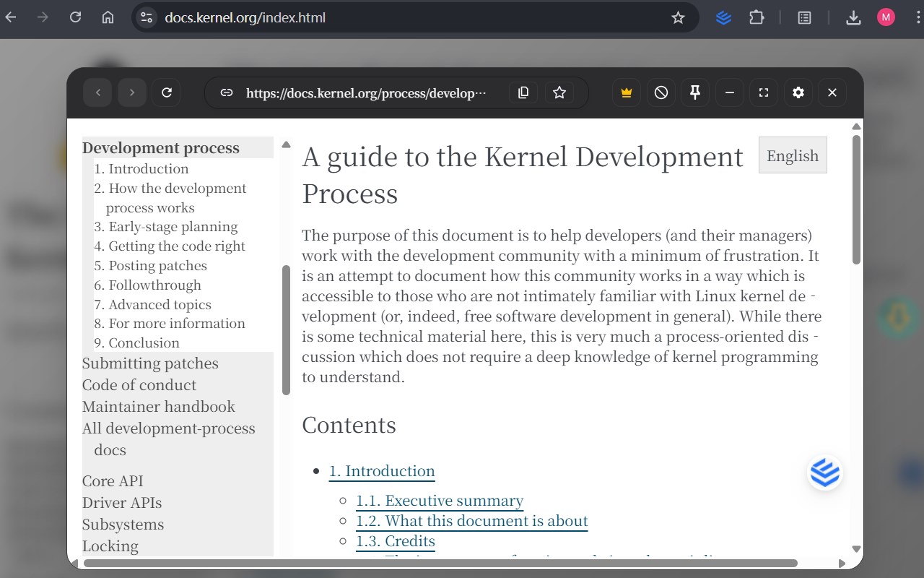The height and width of the screenshot is (578, 924).
Task: Close the popup window
Action: point(832,92)
